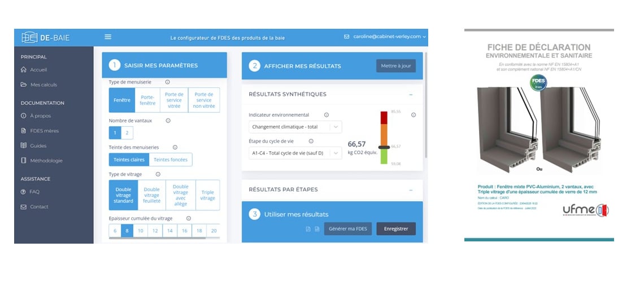Click the À propos info icon
Image resolution: width=644 pixels, height=282 pixels.
23,116
